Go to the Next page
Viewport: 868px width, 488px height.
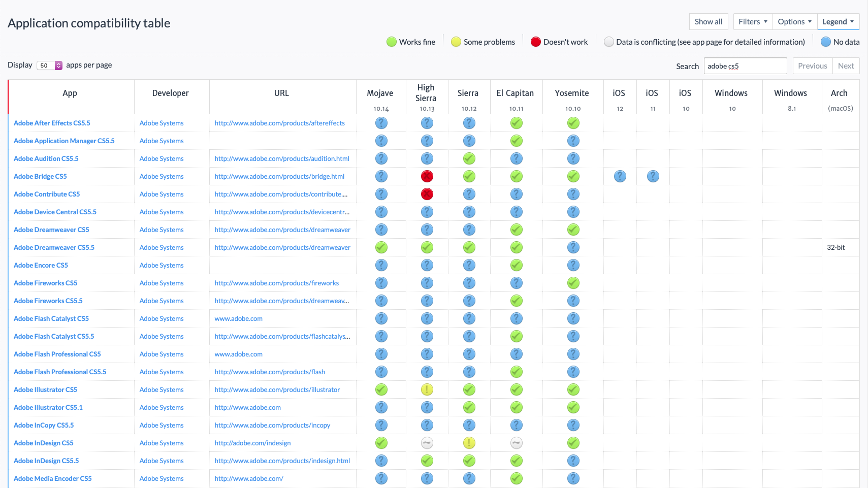(846, 66)
